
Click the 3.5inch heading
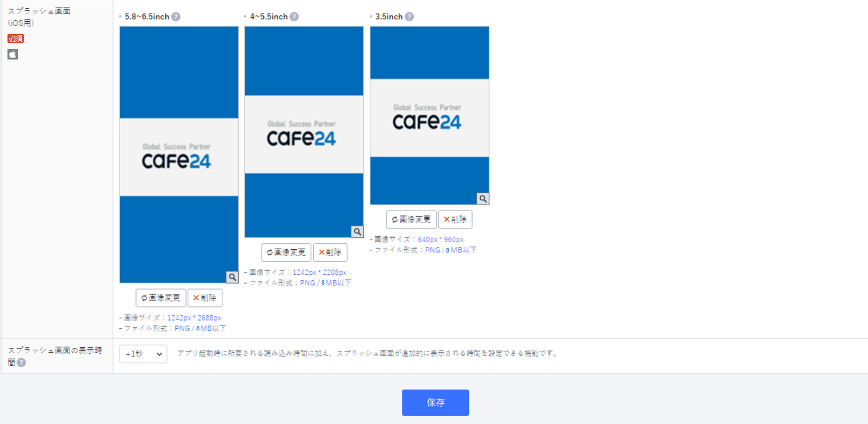(x=389, y=17)
